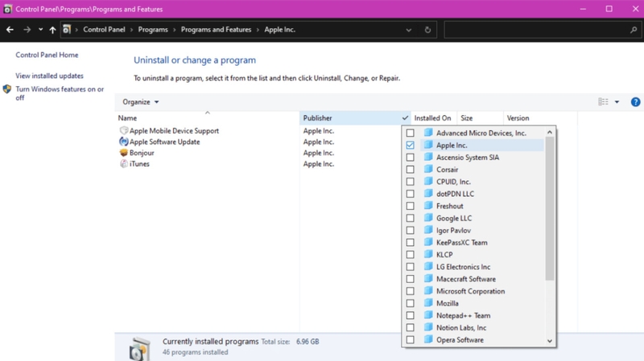Open the recent locations dropdown arrow

pyautogui.click(x=40, y=30)
